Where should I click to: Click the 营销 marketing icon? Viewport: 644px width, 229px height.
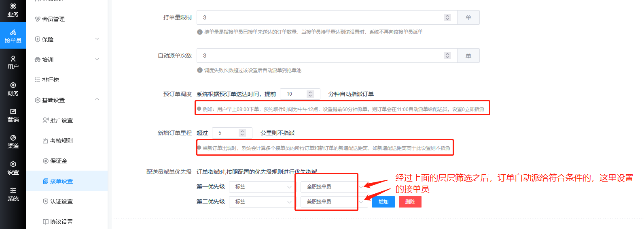[x=13, y=115]
